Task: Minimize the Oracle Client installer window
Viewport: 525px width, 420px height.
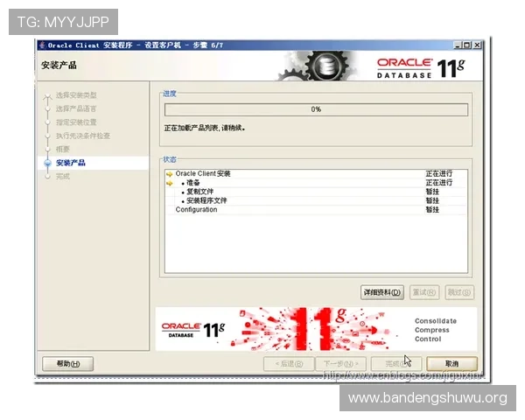Action: 457,45
